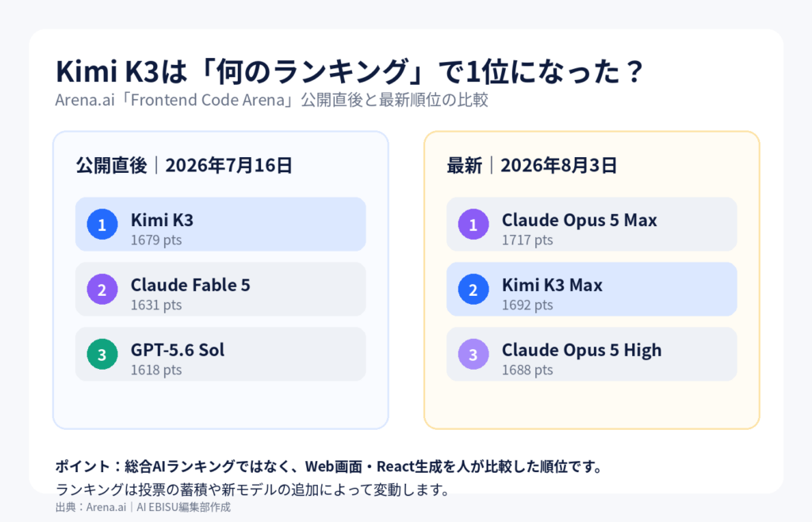812x522 pixels.
Task: Click the 最新 2026年8月3日 panel heading
Action: click(x=532, y=166)
